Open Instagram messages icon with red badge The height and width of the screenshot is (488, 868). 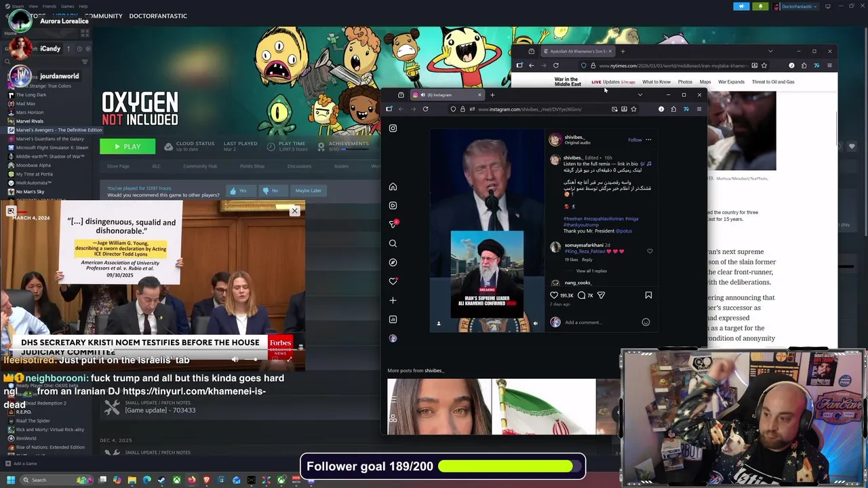[x=393, y=224]
